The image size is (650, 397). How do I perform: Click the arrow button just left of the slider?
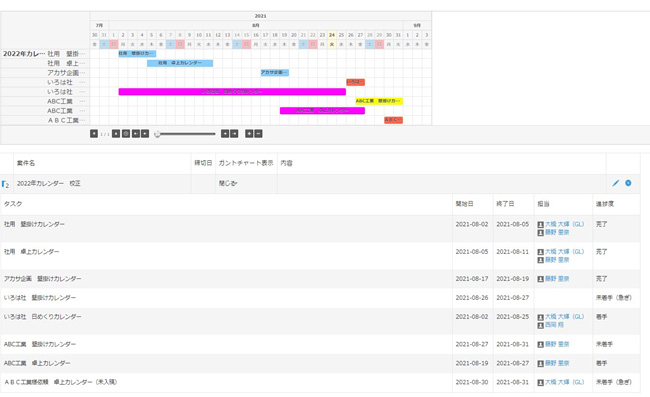[x=145, y=134]
